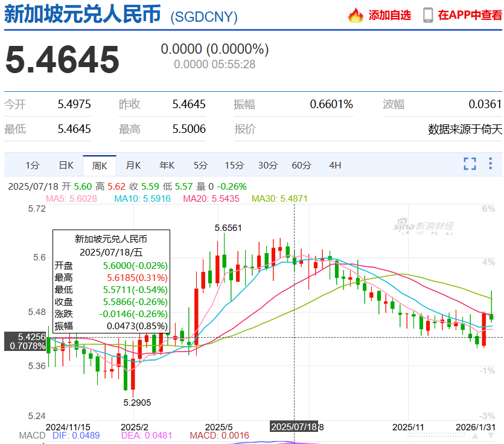Click the 2025/07/18 crosshair date marker
Viewport: 504px width, 444px height.
293,426
